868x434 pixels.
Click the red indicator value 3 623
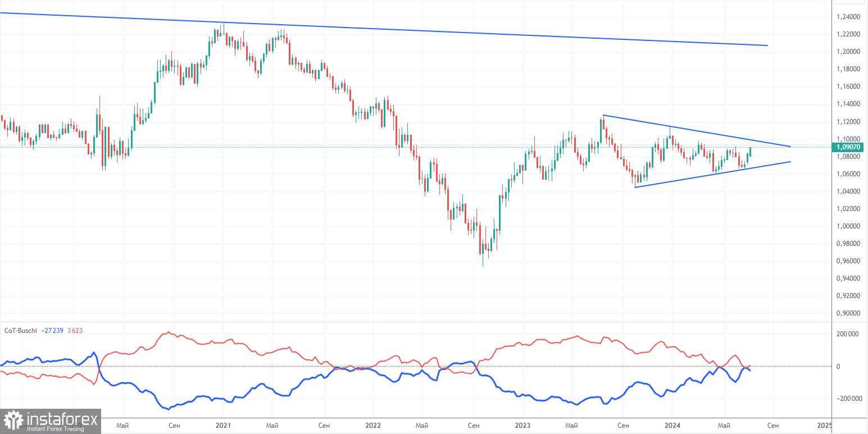click(75, 331)
